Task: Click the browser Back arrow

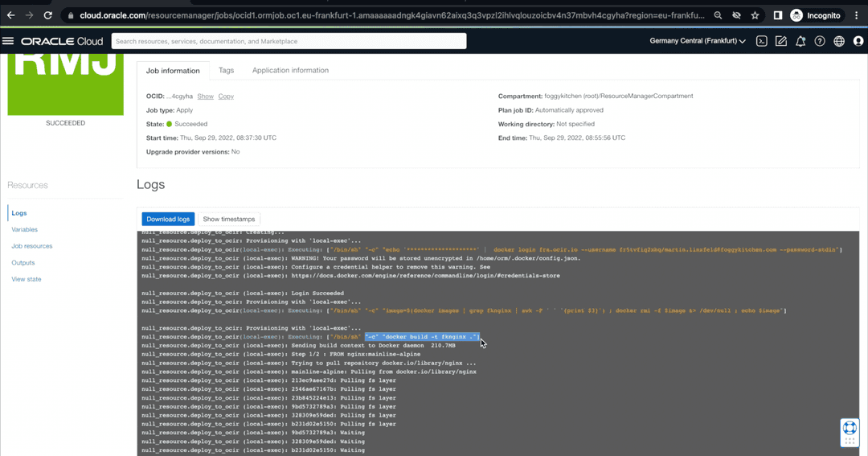Action: (x=11, y=15)
